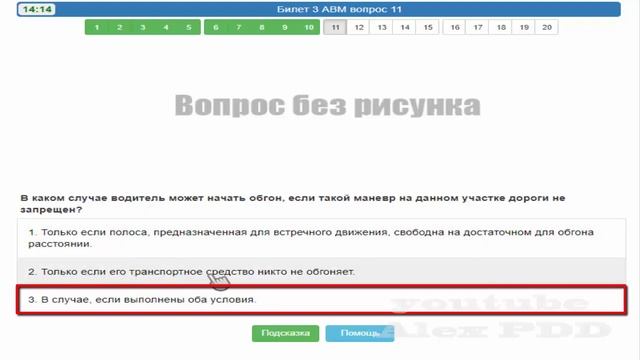Choose answer 1 about free oncoming lane
The height and width of the screenshot is (360, 640).
coord(321,238)
